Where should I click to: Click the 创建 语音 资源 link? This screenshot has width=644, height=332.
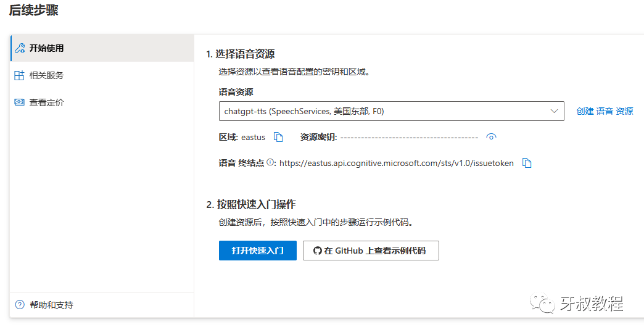coord(605,111)
